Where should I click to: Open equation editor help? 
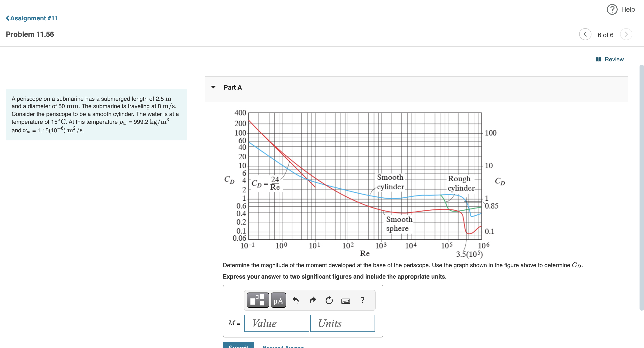[x=362, y=300]
